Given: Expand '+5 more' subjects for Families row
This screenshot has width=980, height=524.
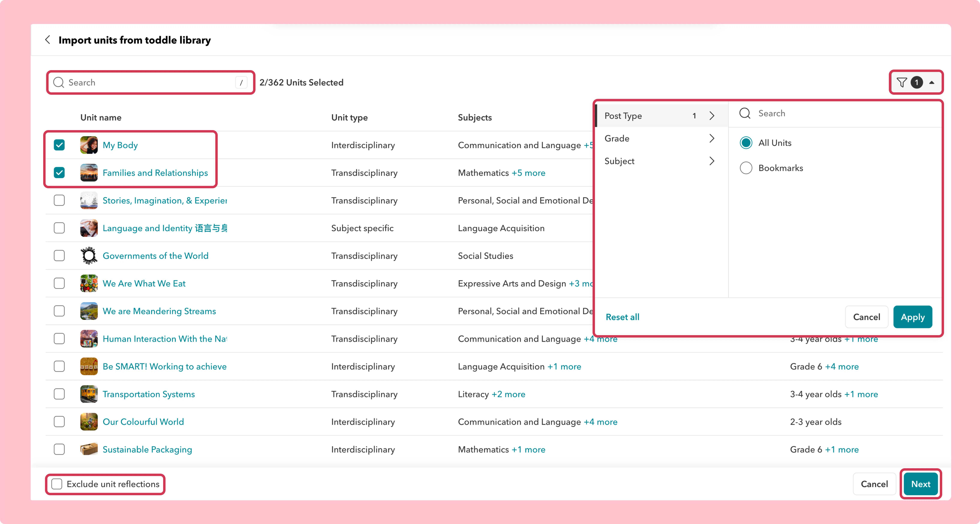Looking at the screenshot, I should click(528, 173).
